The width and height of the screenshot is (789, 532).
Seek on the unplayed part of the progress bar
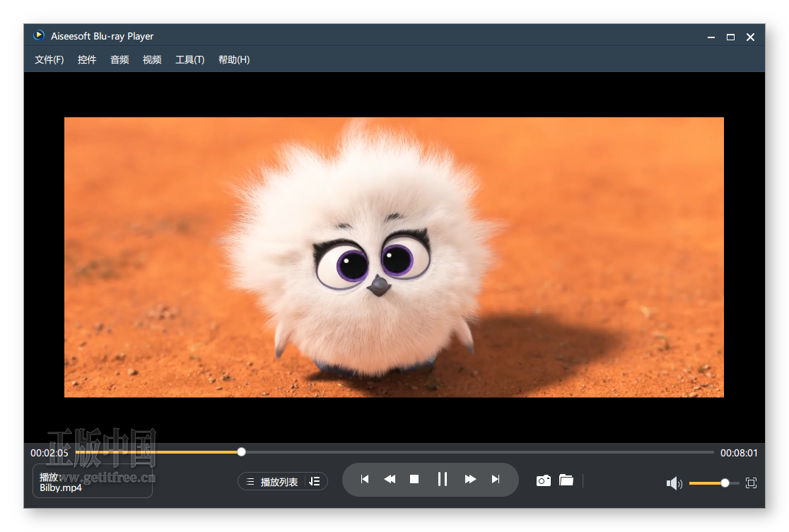click(x=480, y=452)
